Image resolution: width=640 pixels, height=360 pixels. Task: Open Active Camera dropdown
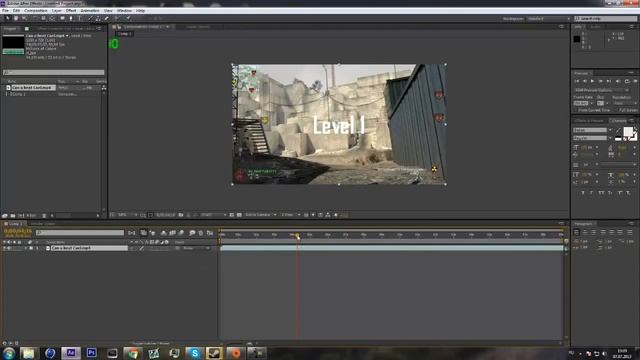tap(260, 215)
